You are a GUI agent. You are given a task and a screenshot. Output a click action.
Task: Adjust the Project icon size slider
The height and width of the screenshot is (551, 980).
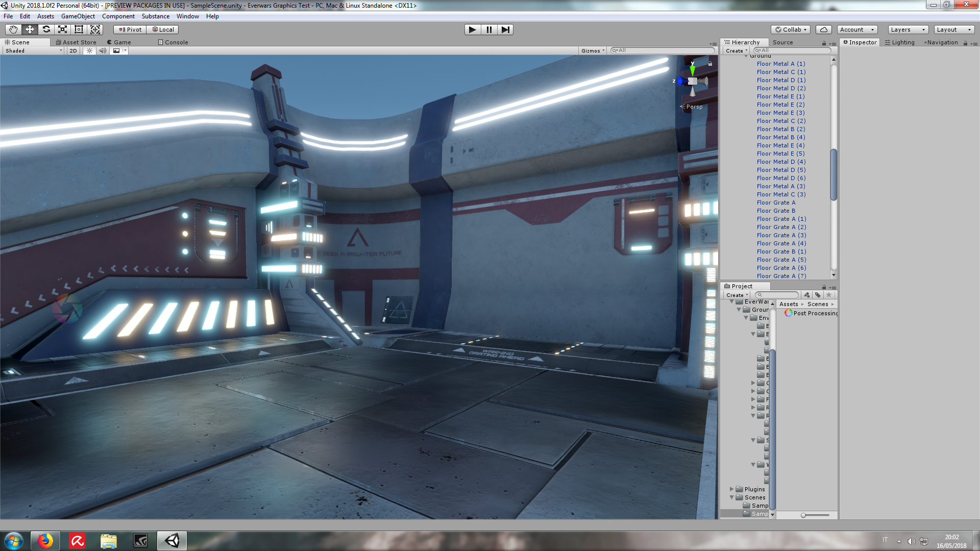803,515
